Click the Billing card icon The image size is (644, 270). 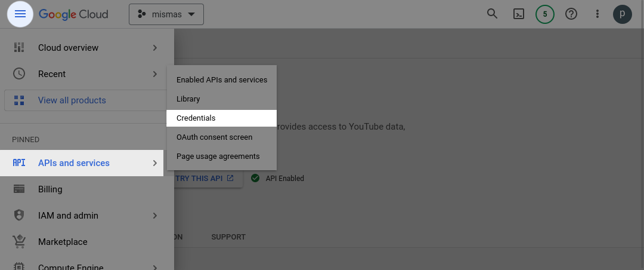(x=19, y=189)
